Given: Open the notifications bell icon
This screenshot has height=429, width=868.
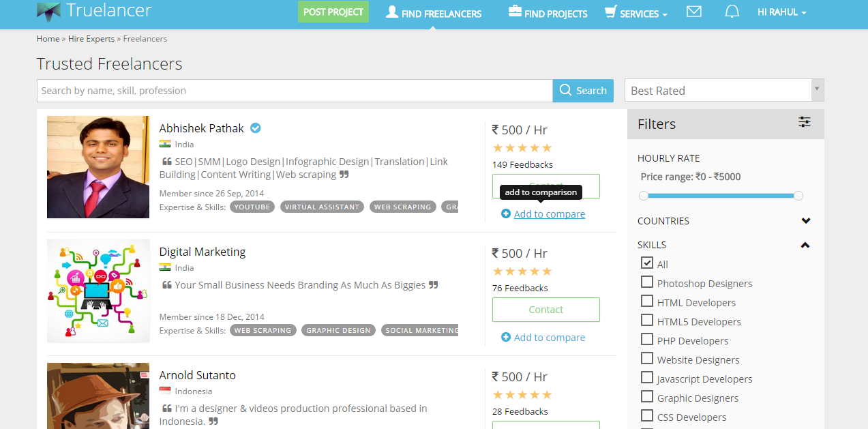Looking at the screenshot, I should 732,12.
